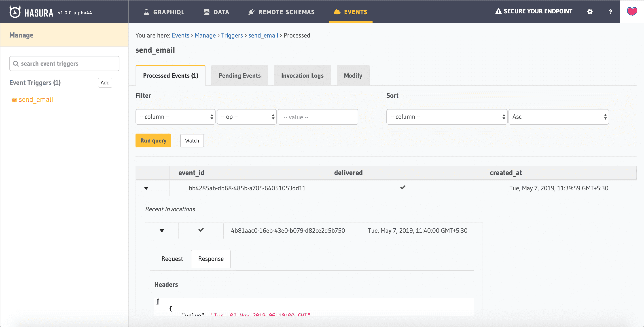The height and width of the screenshot is (327, 644).
Task: Expand the recent invocation row arrow
Action: coord(162,230)
